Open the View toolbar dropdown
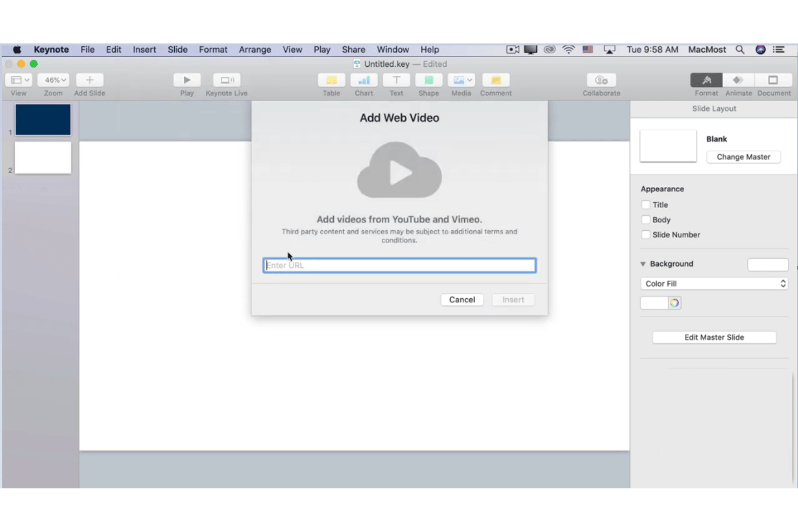Screen dimensions: 798x532 [x=19, y=80]
